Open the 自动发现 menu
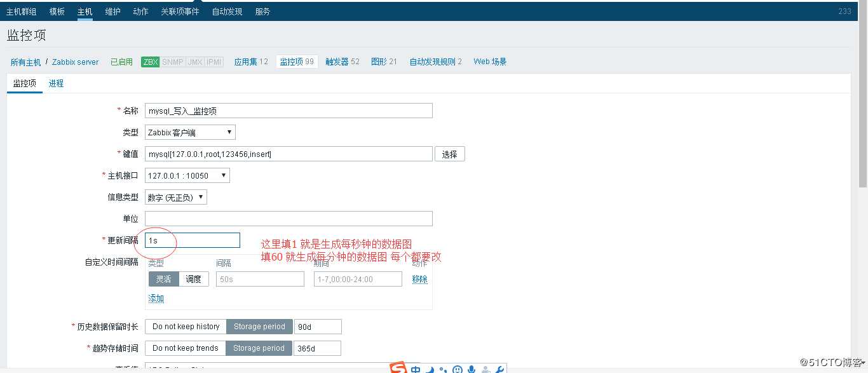Image resolution: width=868 pixels, height=373 pixels. [227, 11]
